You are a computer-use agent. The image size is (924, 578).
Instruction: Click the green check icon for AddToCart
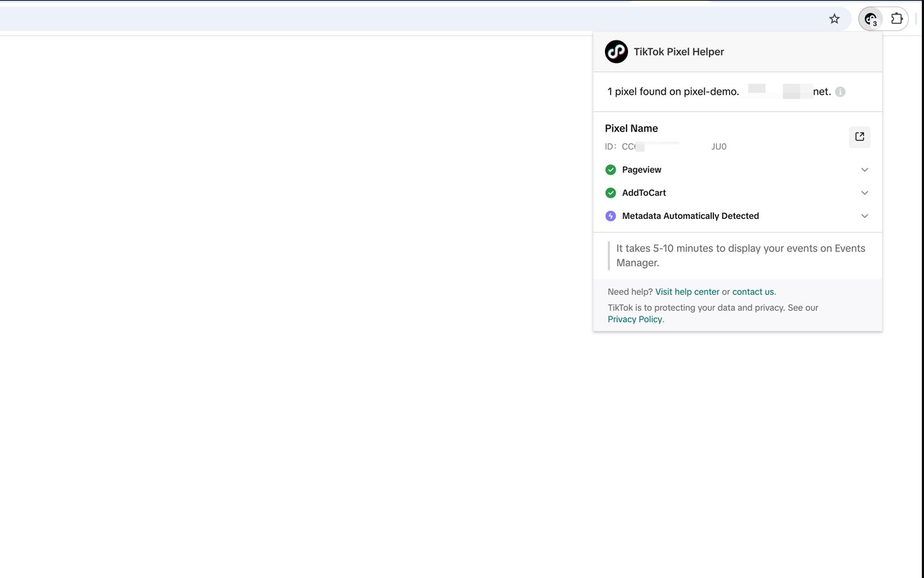pos(611,193)
